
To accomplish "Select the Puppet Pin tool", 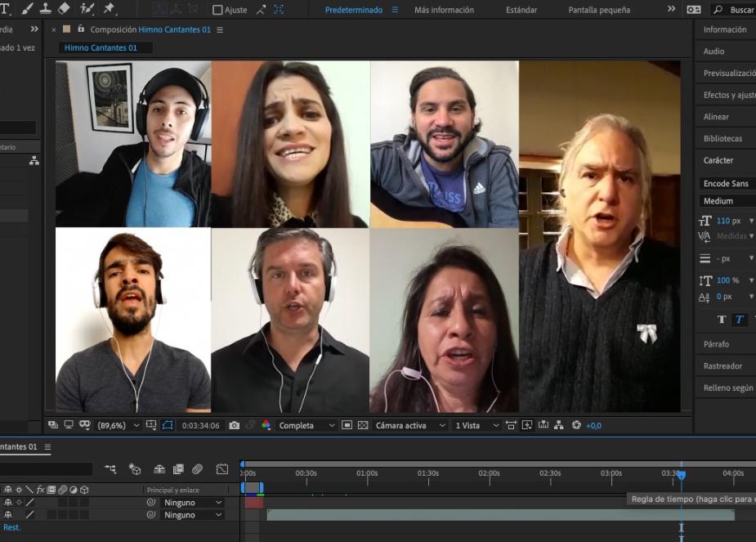I will [x=109, y=9].
